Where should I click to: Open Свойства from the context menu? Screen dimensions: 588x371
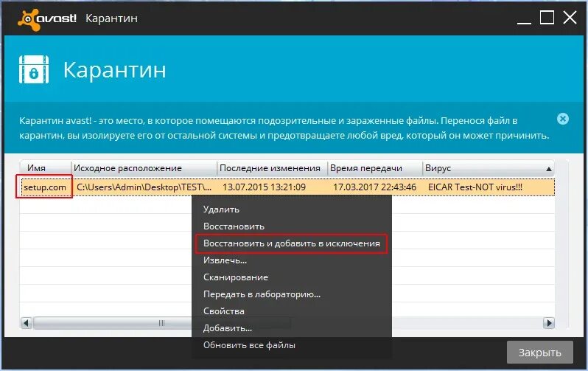pos(224,311)
